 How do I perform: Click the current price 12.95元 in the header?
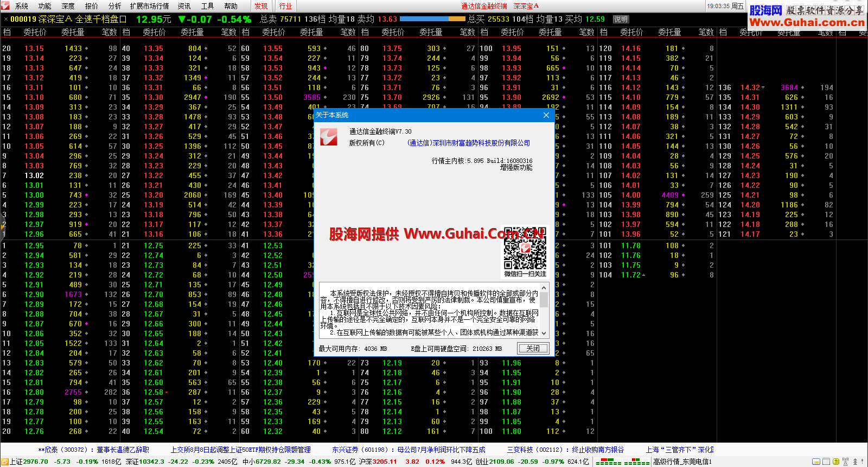(154, 19)
